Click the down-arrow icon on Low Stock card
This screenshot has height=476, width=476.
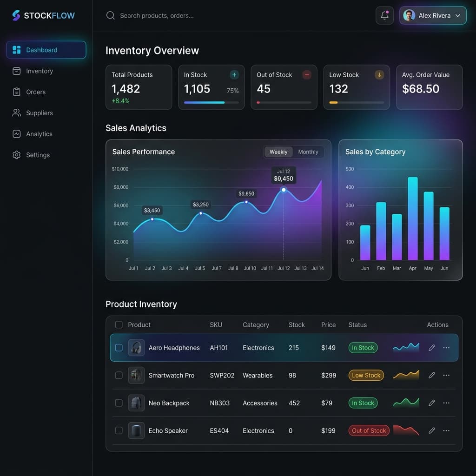coord(379,75)
